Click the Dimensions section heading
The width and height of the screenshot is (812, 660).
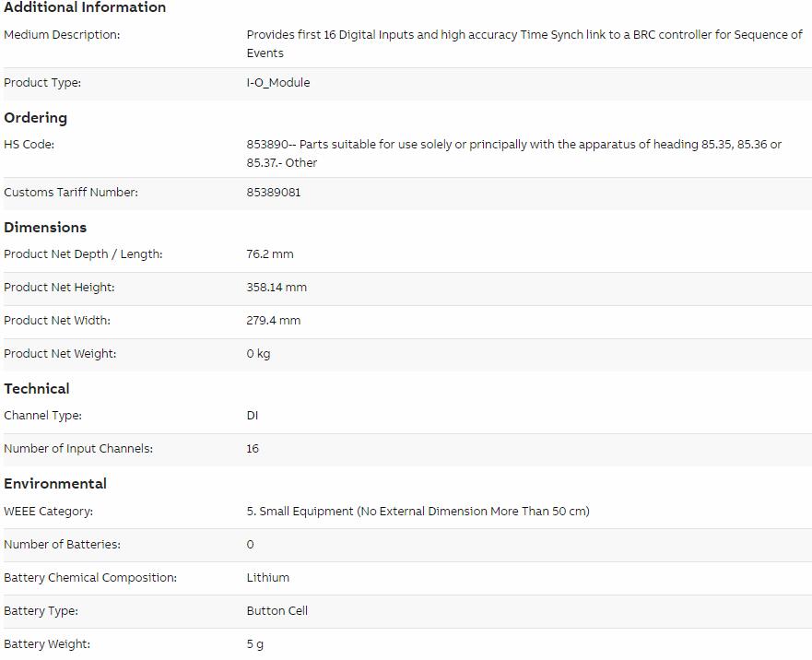45,228
